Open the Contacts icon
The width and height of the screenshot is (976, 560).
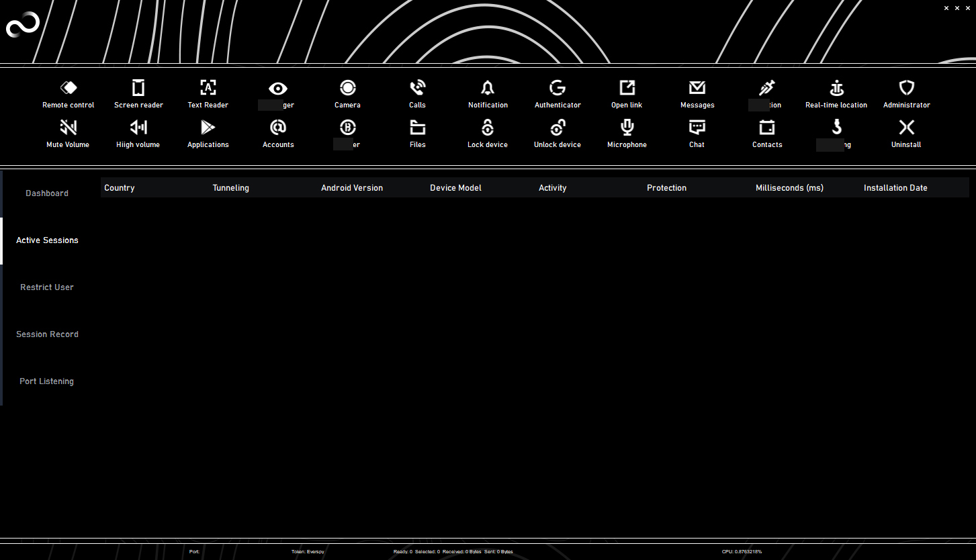pyautogui.click(x=767, y=128)
